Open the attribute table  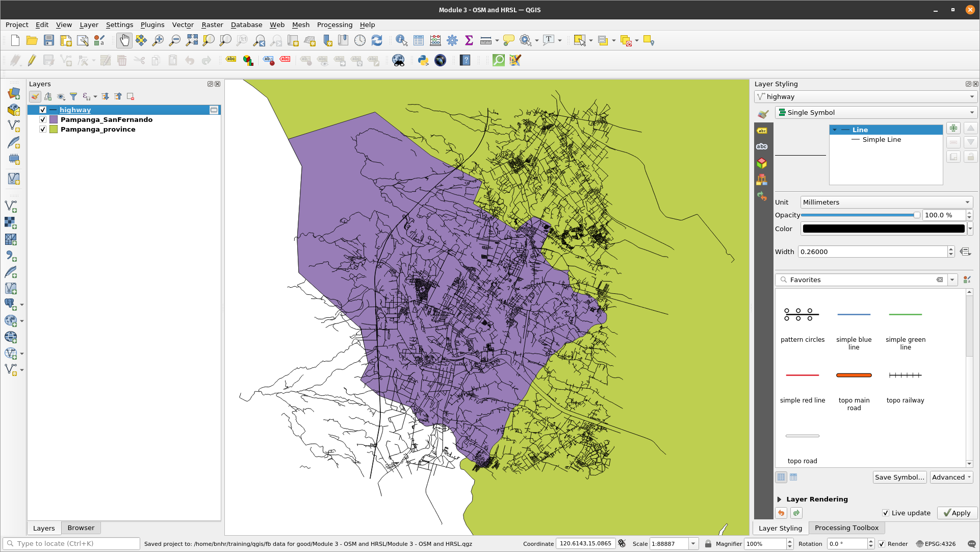418,40
